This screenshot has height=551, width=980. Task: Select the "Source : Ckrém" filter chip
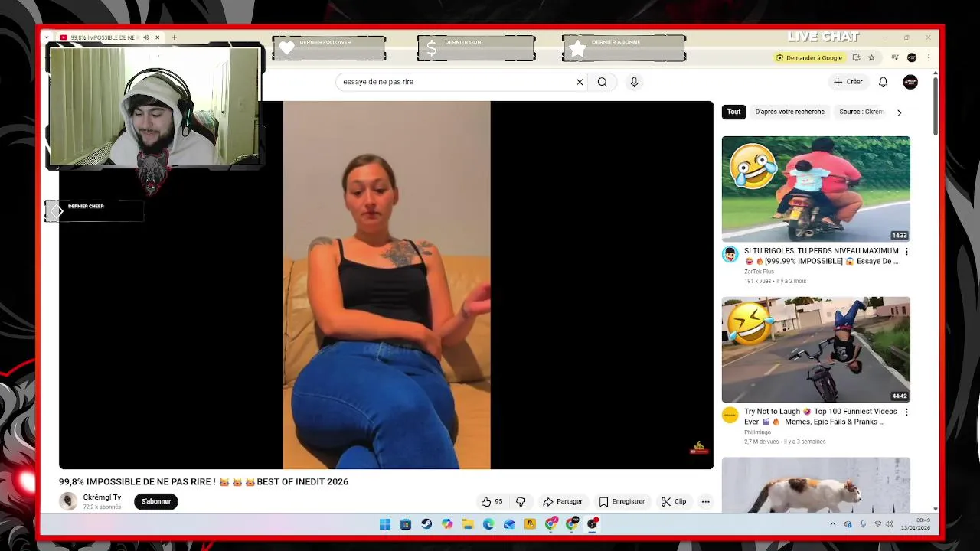(861, 112)
